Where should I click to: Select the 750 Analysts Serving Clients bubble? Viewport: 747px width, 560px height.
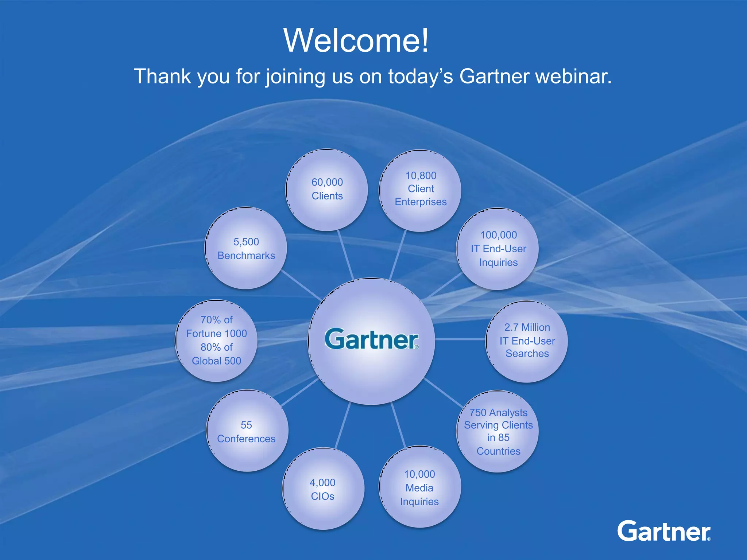(498, 431)
